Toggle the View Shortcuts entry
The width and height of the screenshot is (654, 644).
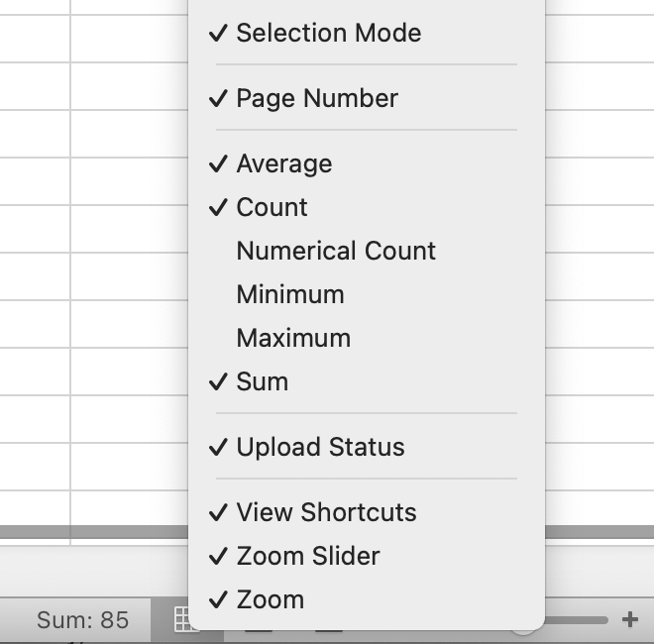(x=326, y=512)
